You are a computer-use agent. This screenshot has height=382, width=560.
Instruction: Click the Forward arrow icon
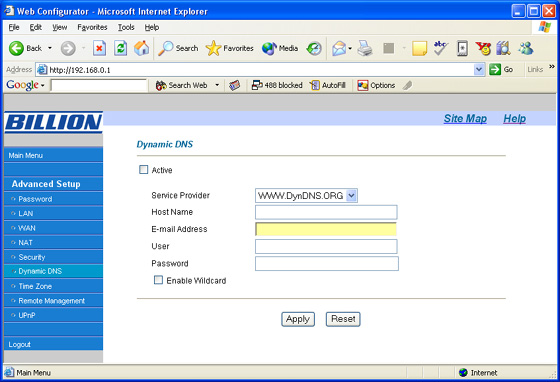[x=68, y=48]
